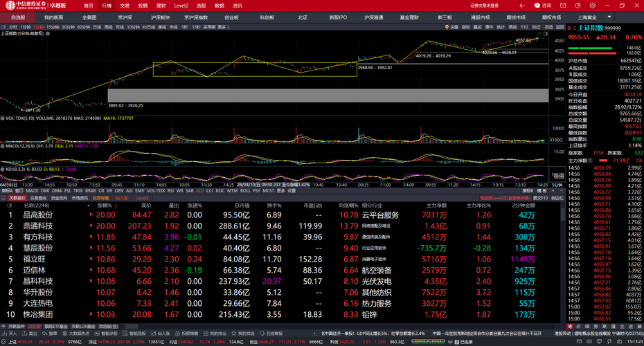The height and width of the screenshot is (346, 644).
Task: Switch to the 新股IPO tab
Action: [338, 17]
